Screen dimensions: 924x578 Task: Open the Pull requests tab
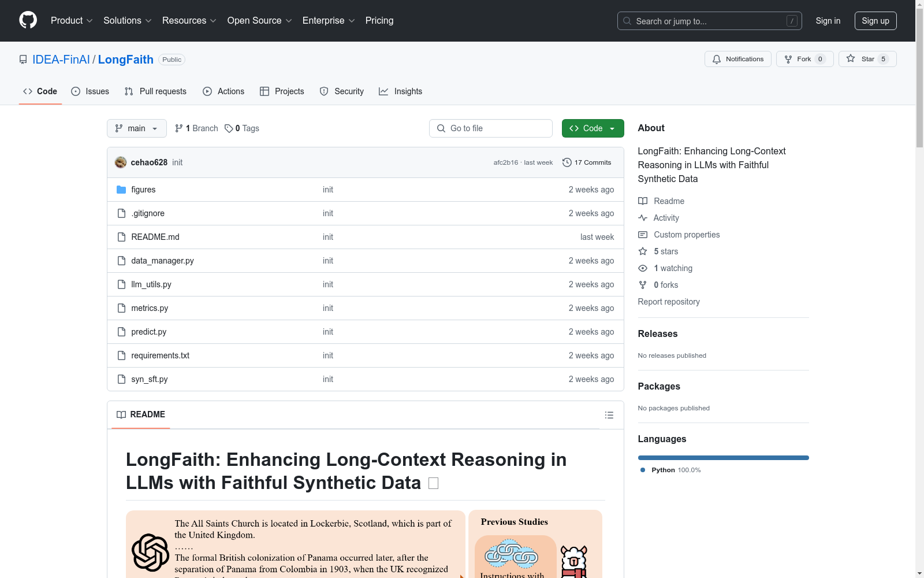click(155, 91)
